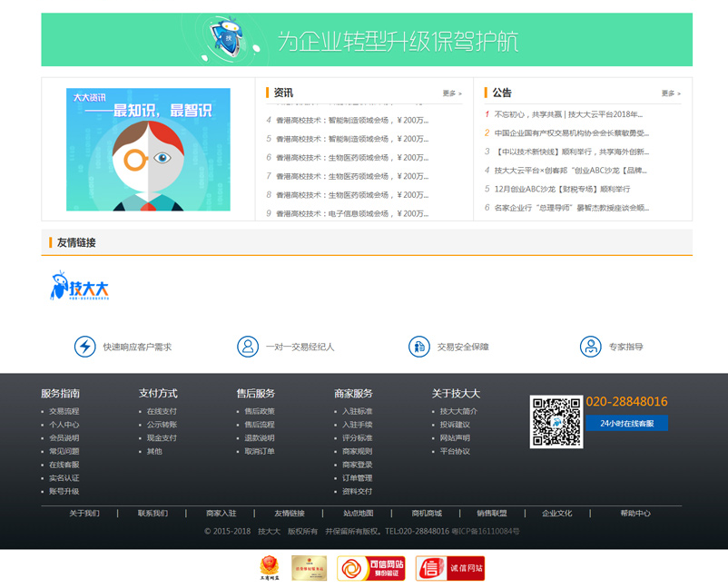The width and height of the screenshot is (728, 588).
Task: Click the red police emblem badge
Action: [x=270, y=568]
